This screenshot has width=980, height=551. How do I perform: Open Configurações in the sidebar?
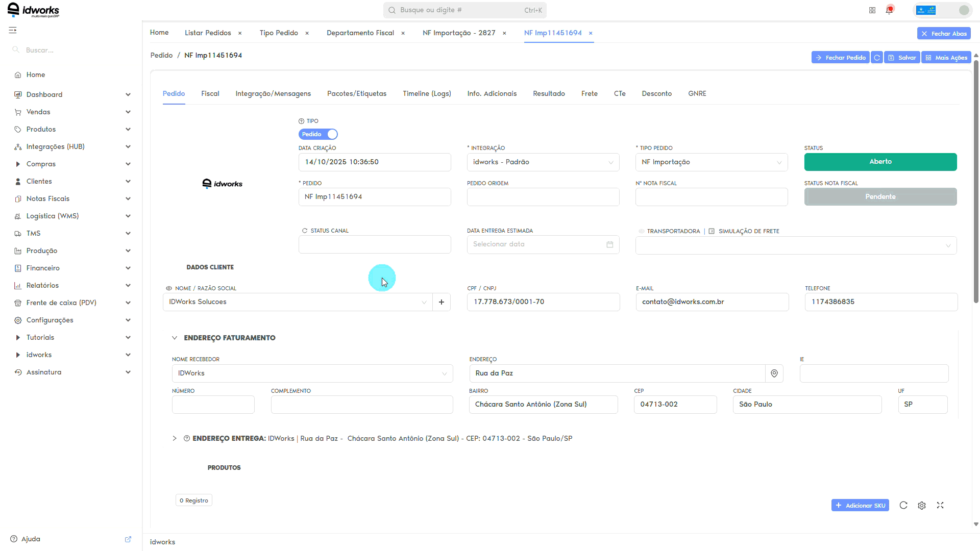click(x=72, y=320)
